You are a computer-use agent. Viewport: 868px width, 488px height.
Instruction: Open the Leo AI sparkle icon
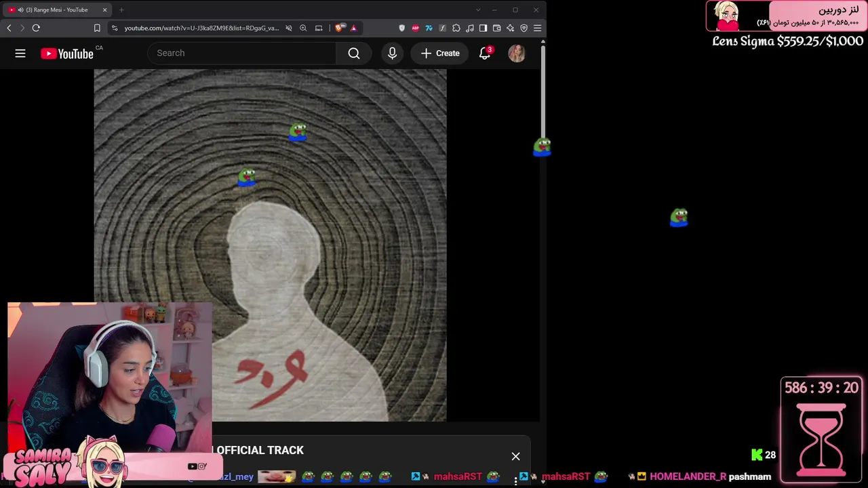(510, 28)
